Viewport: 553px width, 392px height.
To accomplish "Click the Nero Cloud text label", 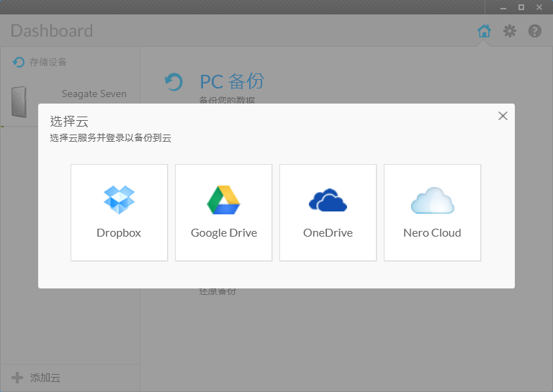I will pos(432,233).
